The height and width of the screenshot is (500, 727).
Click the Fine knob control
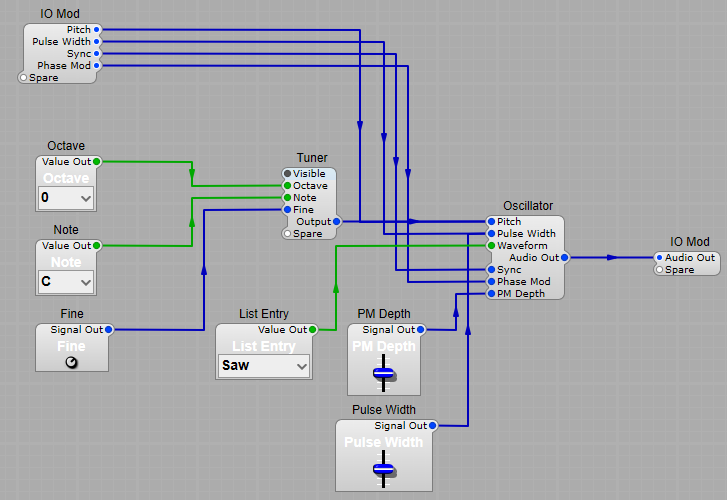click(71, 362)
